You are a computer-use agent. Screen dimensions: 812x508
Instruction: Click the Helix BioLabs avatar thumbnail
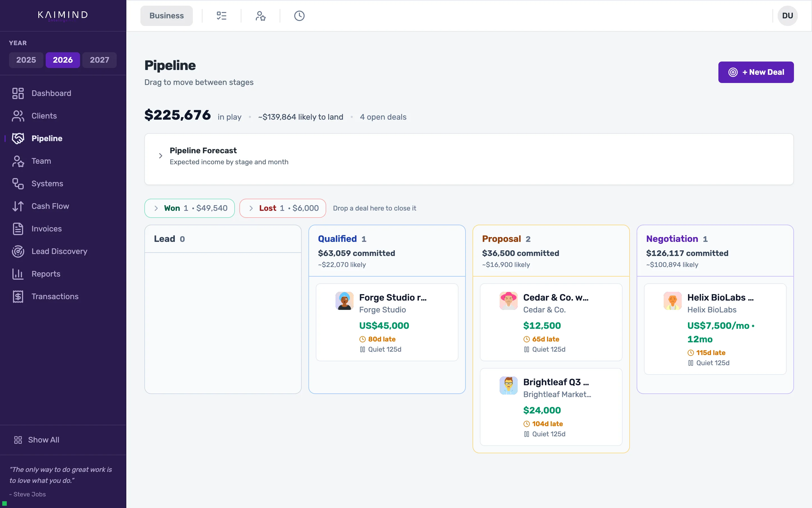[672, 301]
